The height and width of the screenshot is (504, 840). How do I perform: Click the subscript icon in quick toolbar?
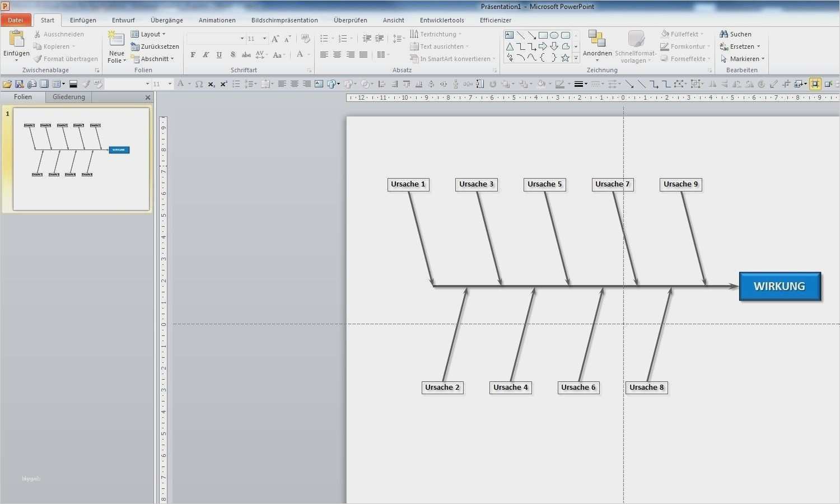click(x=211, y=84)
